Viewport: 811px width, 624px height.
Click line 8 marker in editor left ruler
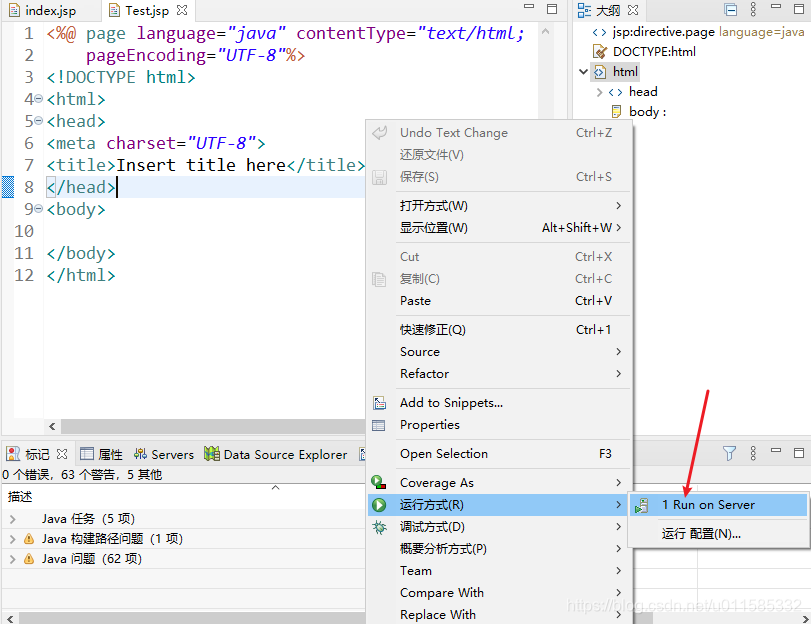coord(8,187)
